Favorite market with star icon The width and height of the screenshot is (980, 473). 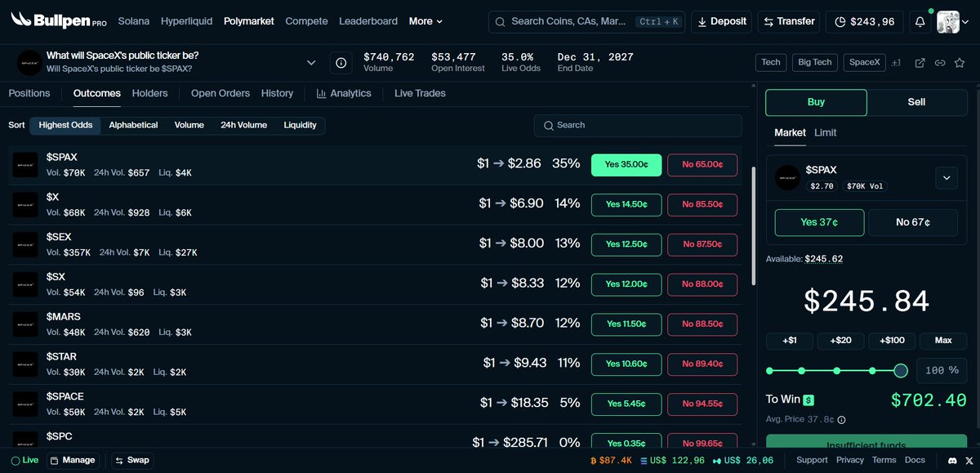960,62
